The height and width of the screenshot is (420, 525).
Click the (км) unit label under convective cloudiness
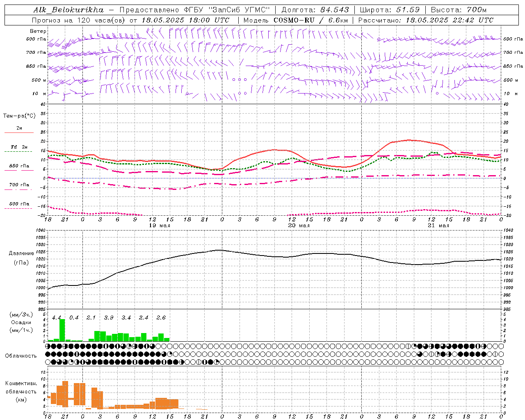(x=21, y=399)
